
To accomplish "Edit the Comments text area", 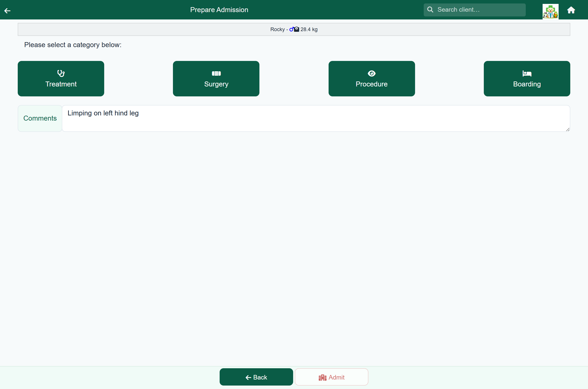I will 316,118.
